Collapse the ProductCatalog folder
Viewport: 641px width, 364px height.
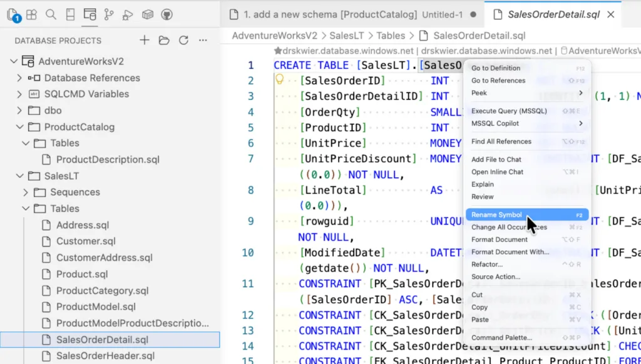tap(19, 127)
